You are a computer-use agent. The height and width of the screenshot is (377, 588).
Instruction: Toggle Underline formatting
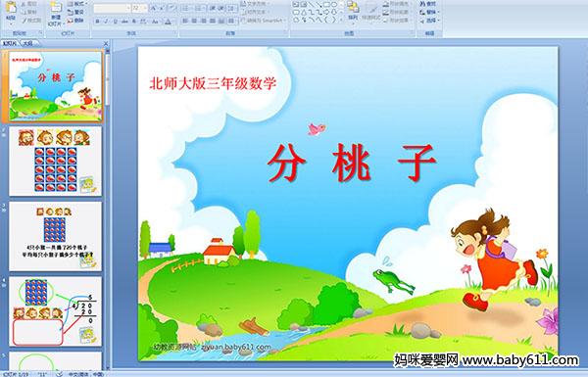click(x=115, y=22)
